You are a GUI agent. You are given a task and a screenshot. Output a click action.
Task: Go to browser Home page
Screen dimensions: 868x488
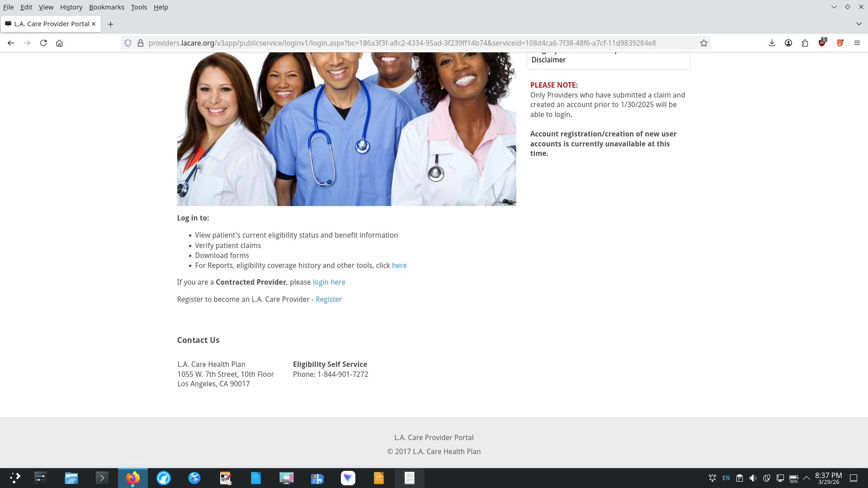59,43
